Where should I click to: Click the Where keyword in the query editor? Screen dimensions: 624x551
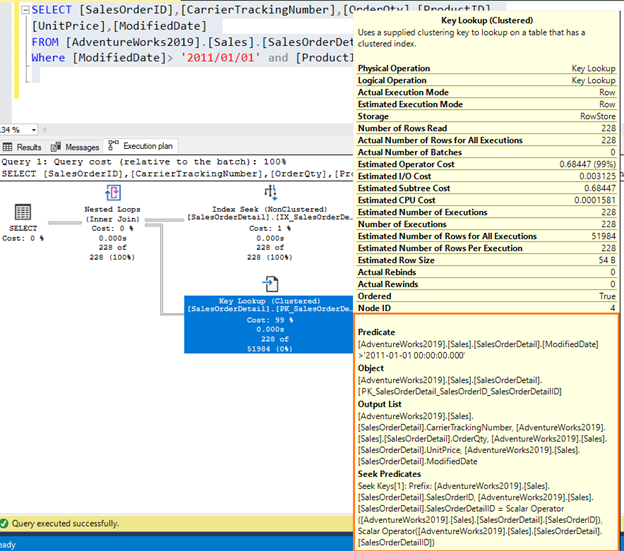(x=48, y=58)
